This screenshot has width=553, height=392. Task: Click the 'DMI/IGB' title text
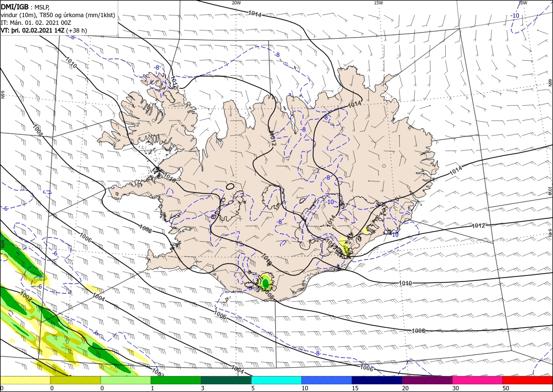pos(15,7)
